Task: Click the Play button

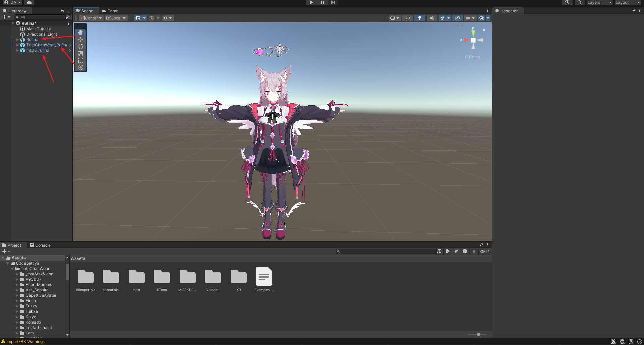Action: (311, 2)
